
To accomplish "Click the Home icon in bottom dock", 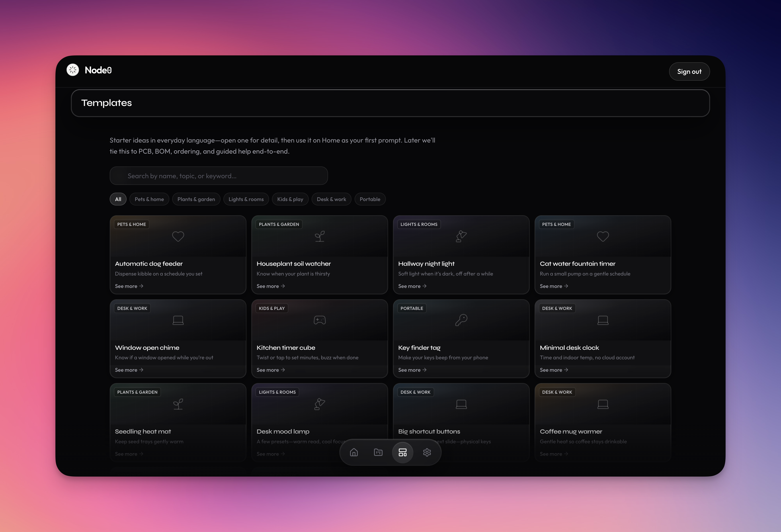I will (354, 452).
